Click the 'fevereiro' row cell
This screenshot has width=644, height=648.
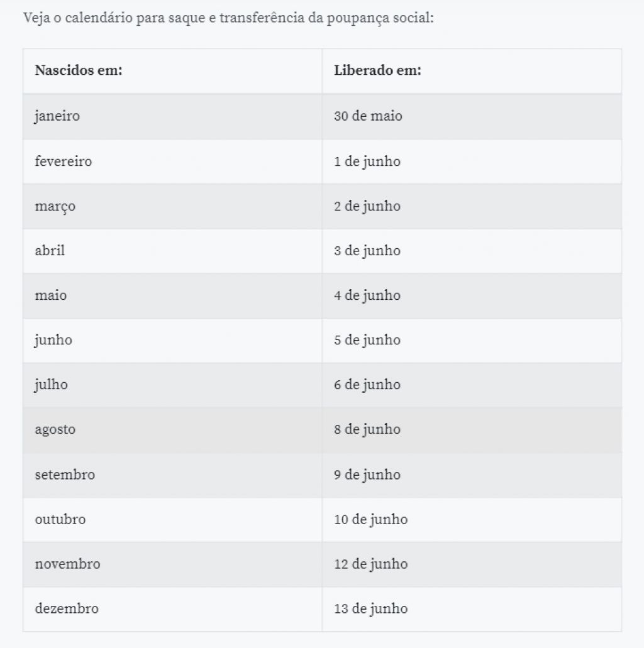coord(172,162)
